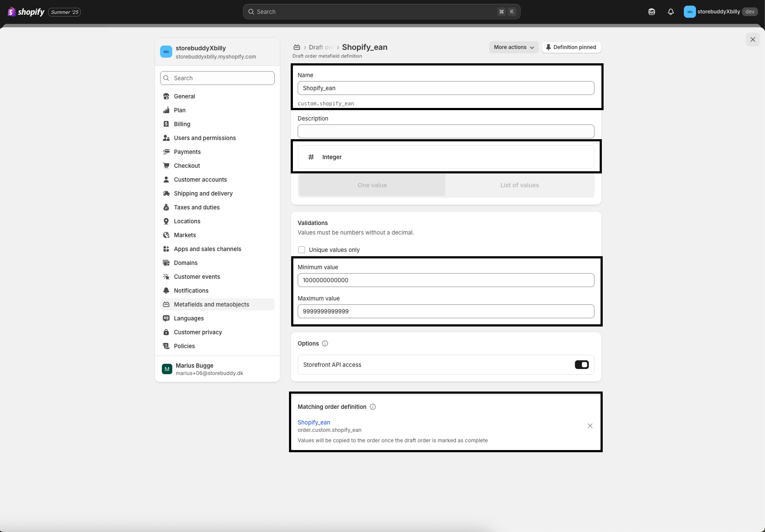765x532 pixels.
Task: Click the metafields breadcrumb home icon
Action: click(297, 47)
